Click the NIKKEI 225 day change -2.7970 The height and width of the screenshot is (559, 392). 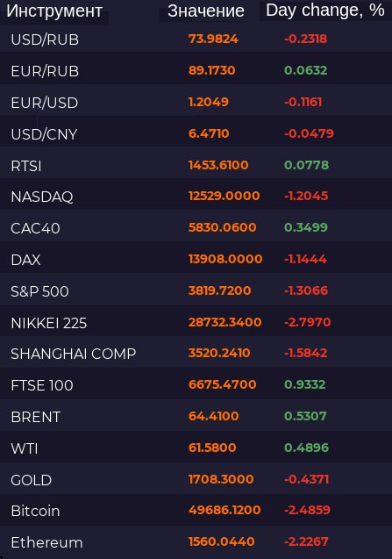pos(308,322)
